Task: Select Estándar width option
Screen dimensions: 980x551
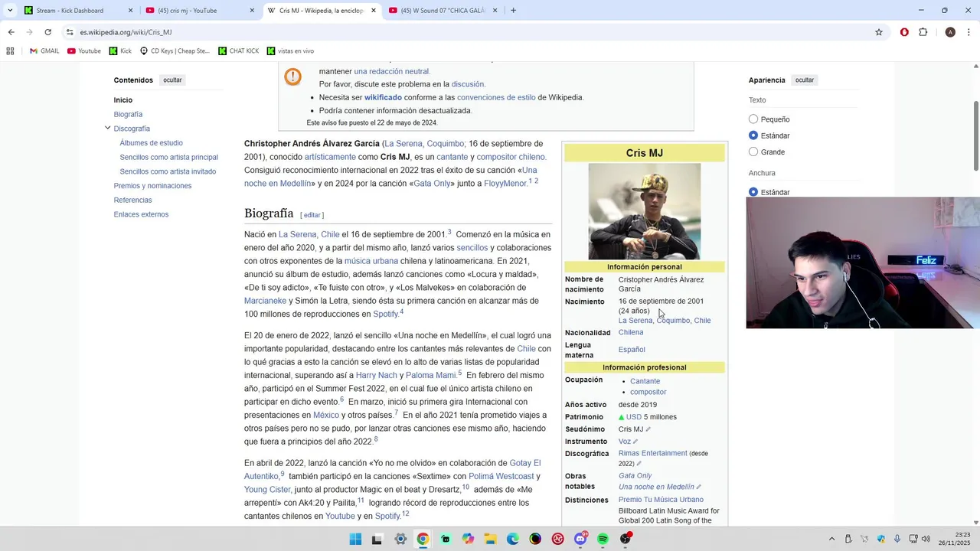Action: [x=753, y=192]
